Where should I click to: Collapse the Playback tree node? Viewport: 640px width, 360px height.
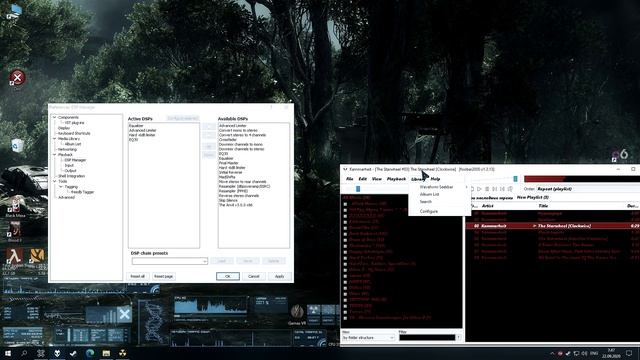click(x=55, y=155)
